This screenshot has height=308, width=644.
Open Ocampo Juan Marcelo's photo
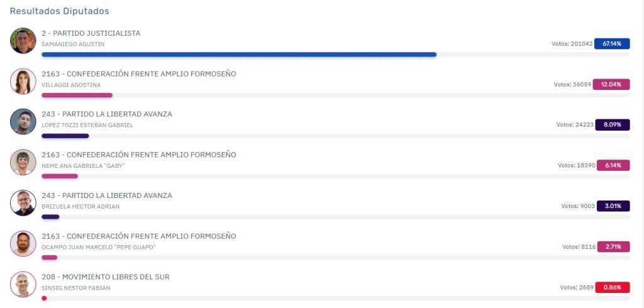coord(23,243)
